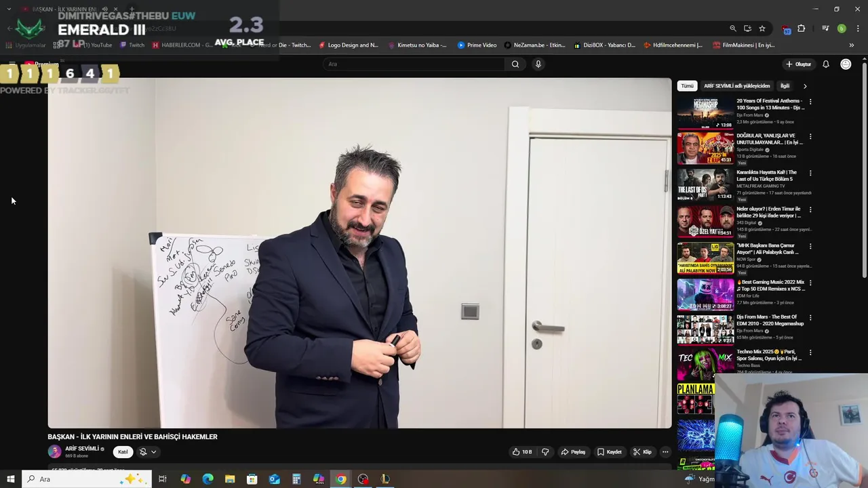Screen dimensions: 868x488
Task: Open DOĞRULAR, YANLIŞLAR VE UNUTULMAYANLAR thumbnail
Action: tap(705, 148)
